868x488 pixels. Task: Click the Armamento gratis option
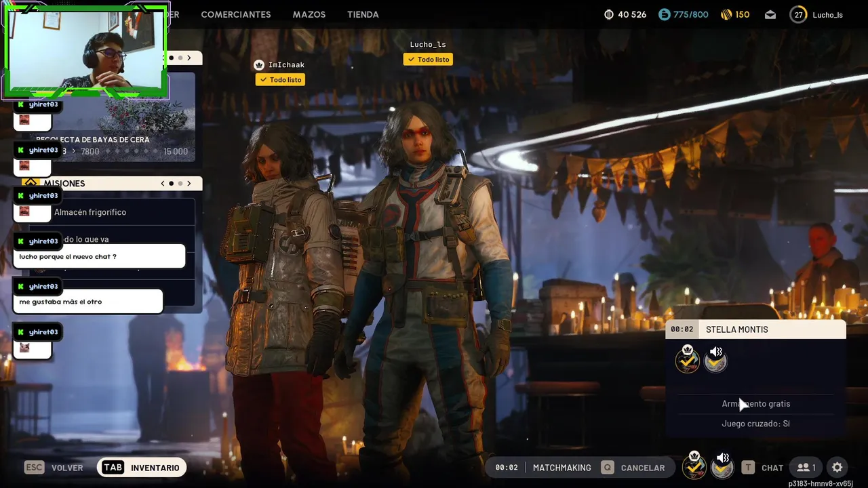pos(756,404)
